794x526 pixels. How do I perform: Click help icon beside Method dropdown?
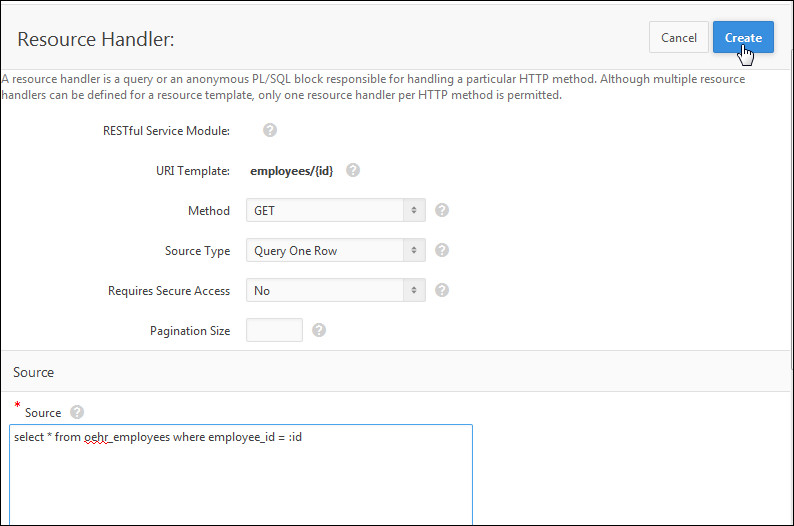coord(442,210)
